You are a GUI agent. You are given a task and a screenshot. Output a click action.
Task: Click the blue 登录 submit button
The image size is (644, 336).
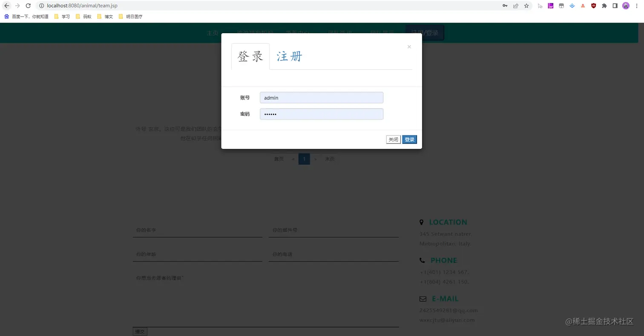409,140
